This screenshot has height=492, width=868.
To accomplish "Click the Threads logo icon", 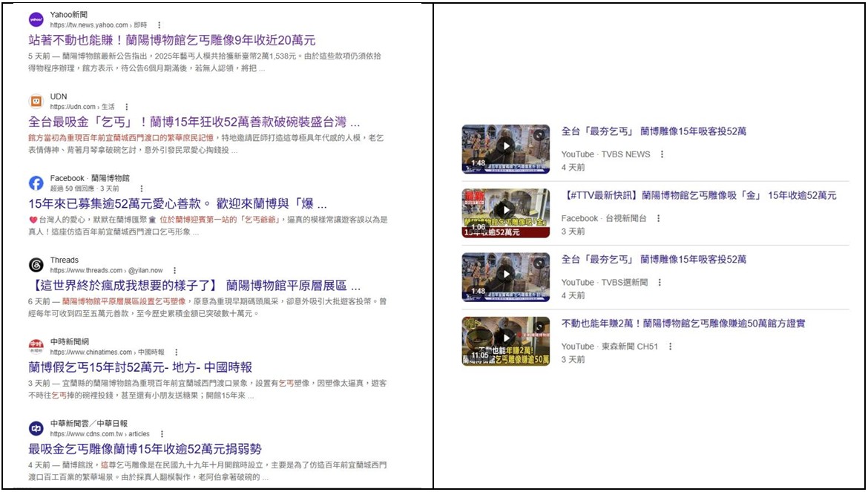I will (x=36, y=265).
